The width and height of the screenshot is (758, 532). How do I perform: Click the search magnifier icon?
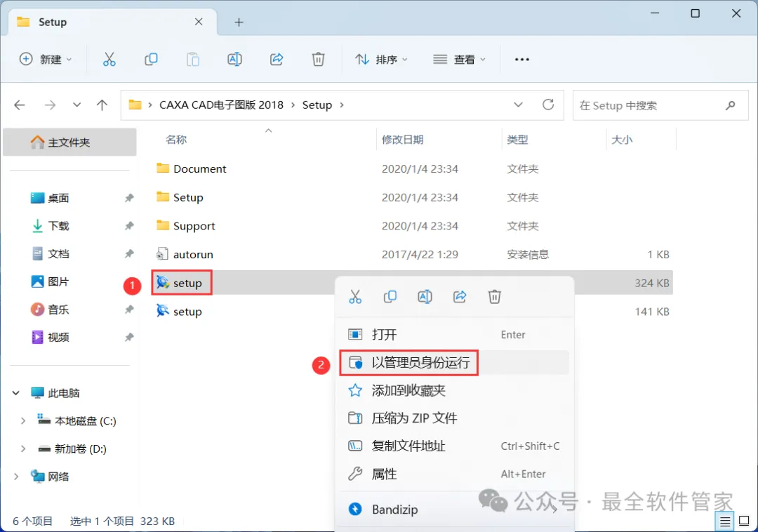731,105
